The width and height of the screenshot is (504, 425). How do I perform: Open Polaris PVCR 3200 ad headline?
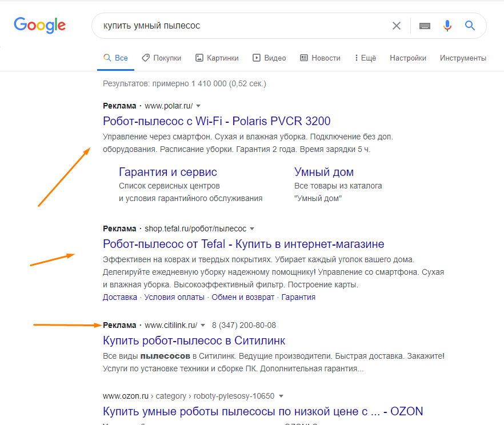(x=217, y=121)
